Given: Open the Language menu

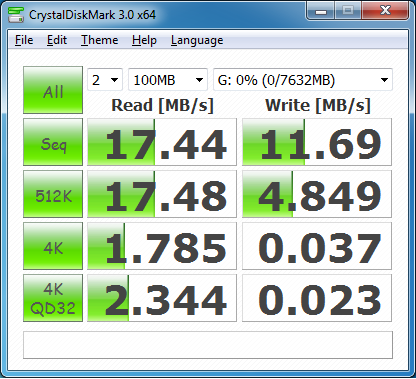Looking at the screenshot, I should pos(197,40).
